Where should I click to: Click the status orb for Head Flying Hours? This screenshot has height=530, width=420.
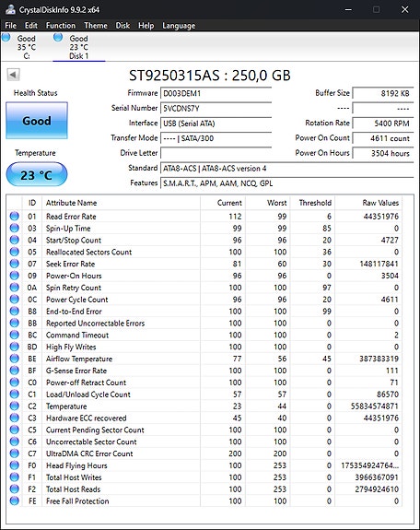click(15, 465)
